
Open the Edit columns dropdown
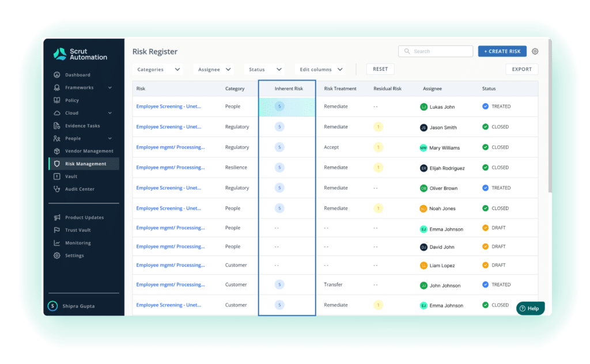pos(320,70)
